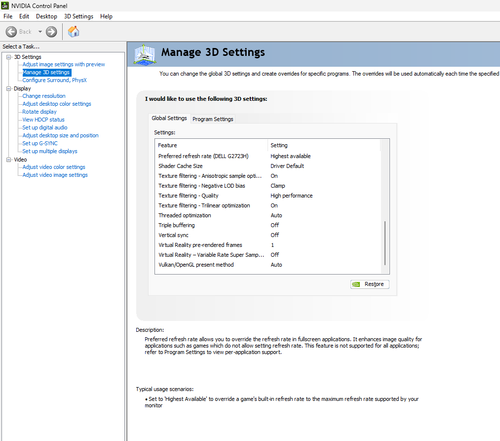Viewport: 500px width, 441px height.
Task: Click the 'Driver Default' setting value
Action: click(x=287, y=166)
